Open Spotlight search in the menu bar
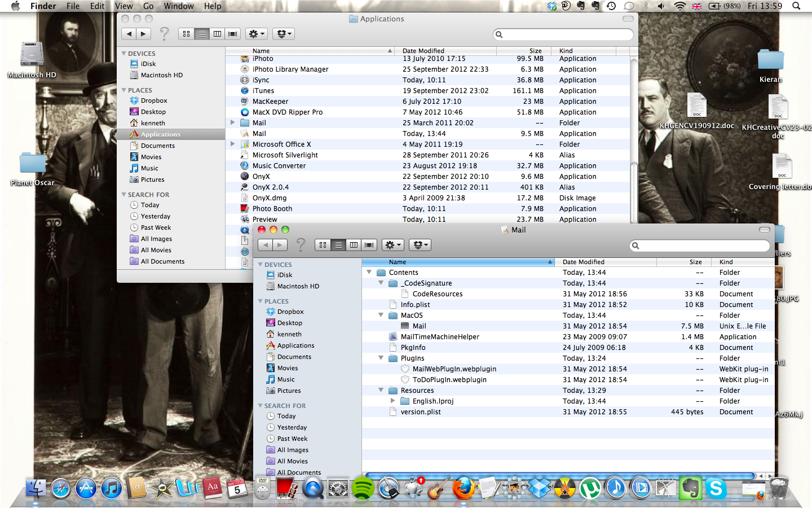 pos(796,6)
